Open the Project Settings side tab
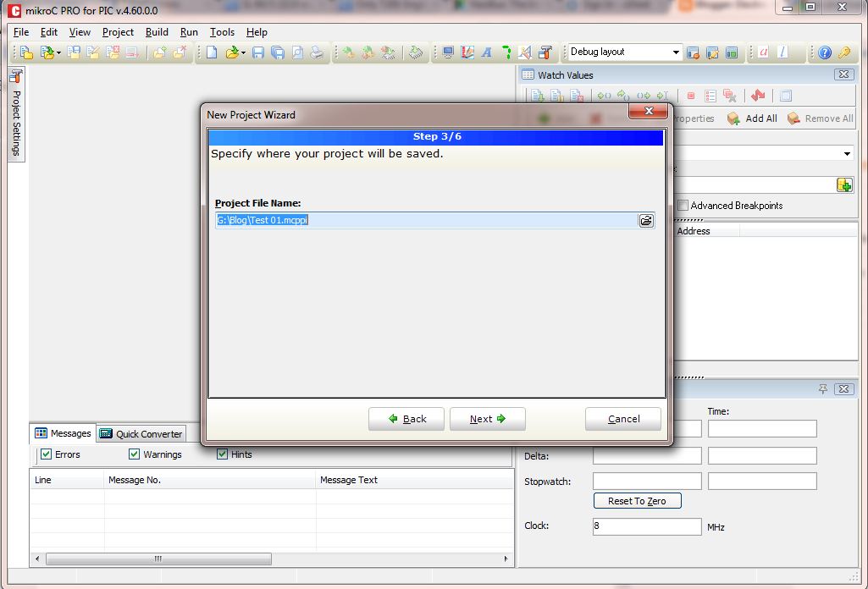 [16, 114]
